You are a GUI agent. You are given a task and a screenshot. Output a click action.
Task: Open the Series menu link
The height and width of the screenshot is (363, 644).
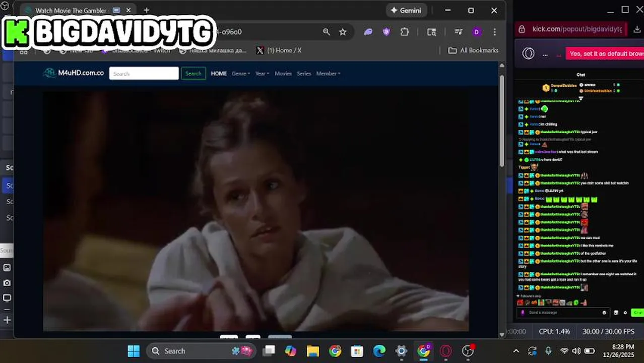point(304,74)
